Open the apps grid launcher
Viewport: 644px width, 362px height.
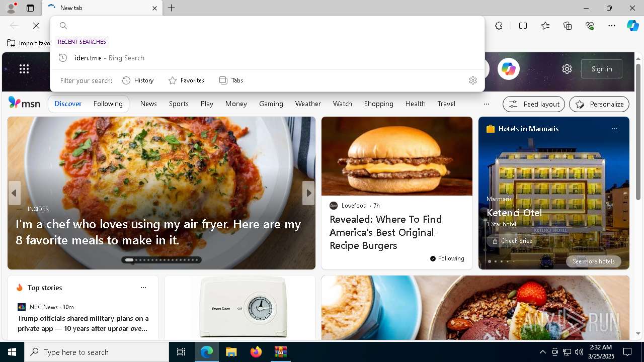[24, 69]
